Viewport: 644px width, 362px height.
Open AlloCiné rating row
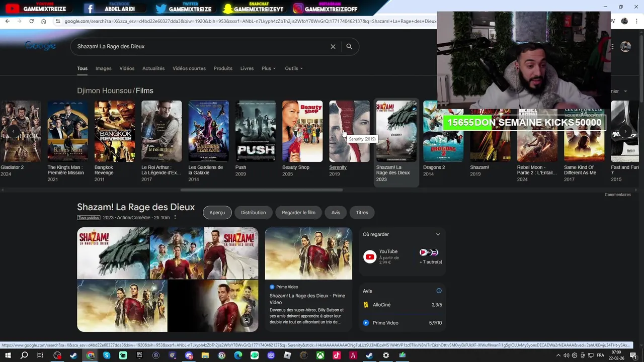coord(403,305)
